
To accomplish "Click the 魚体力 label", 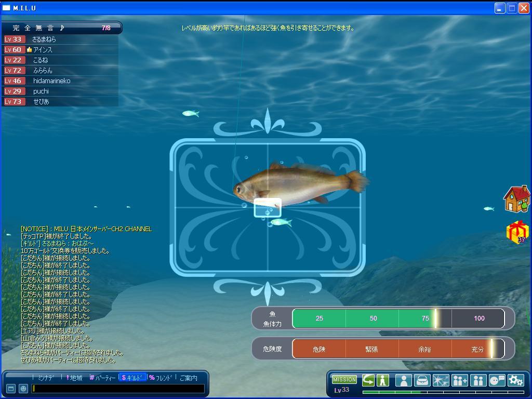I will (272, 324).
